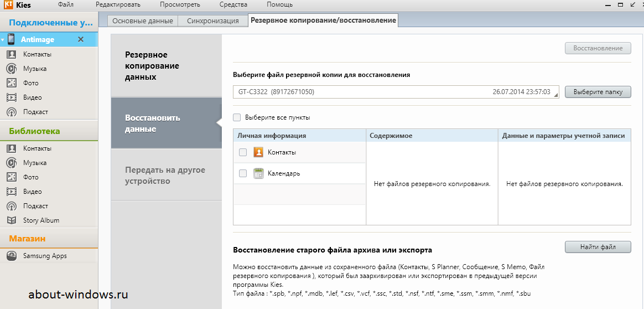Click the Samsung Apps label
Image resolution: width=644 pixels, height=309 pixels.
tap(45, 256)
